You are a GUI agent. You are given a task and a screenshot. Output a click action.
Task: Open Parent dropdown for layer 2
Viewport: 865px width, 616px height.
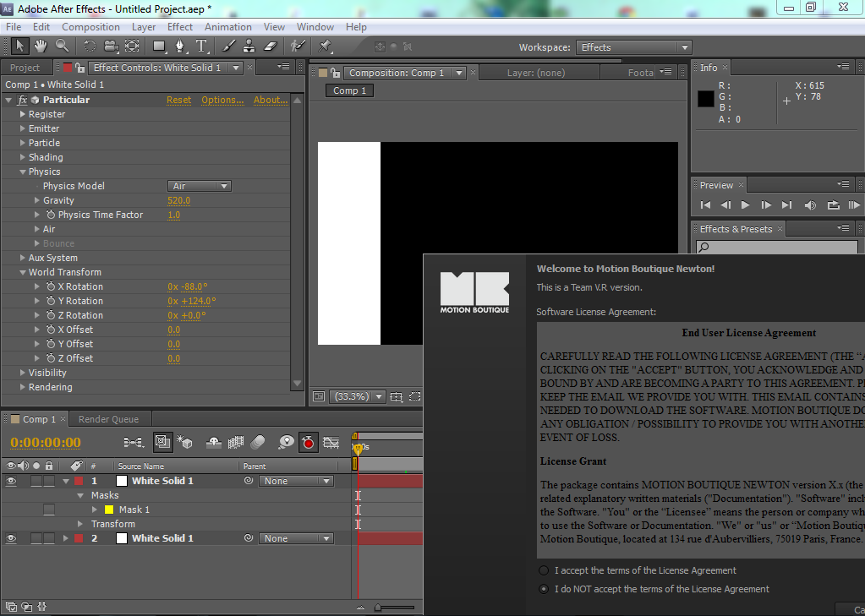[x=296, y=538]
